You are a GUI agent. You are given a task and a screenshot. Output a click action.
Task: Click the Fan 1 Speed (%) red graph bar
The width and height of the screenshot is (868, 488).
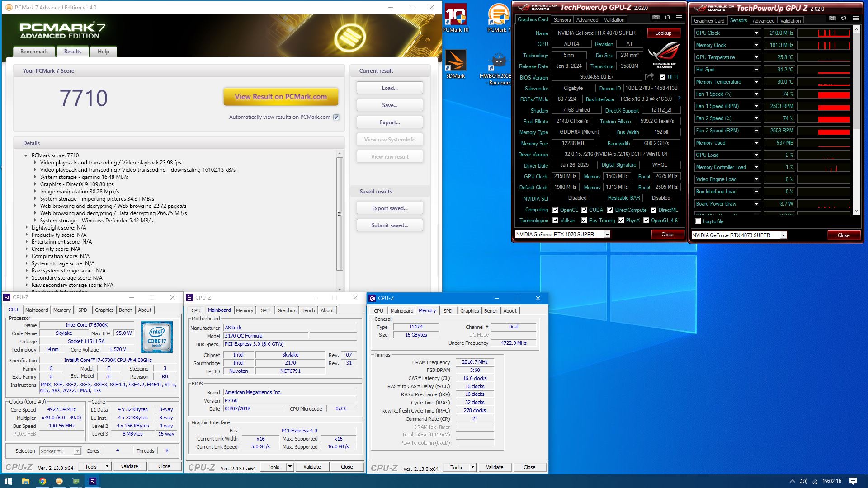click(834, 95)
